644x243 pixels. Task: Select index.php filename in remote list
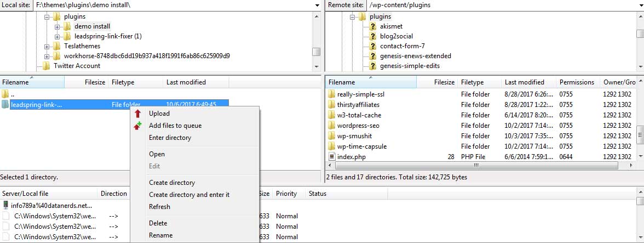[351, 157]
